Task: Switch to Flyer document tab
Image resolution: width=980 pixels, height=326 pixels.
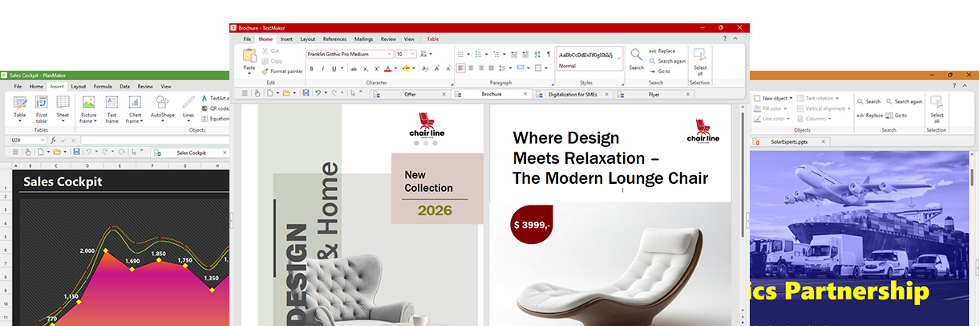Action: coord(654,94)
